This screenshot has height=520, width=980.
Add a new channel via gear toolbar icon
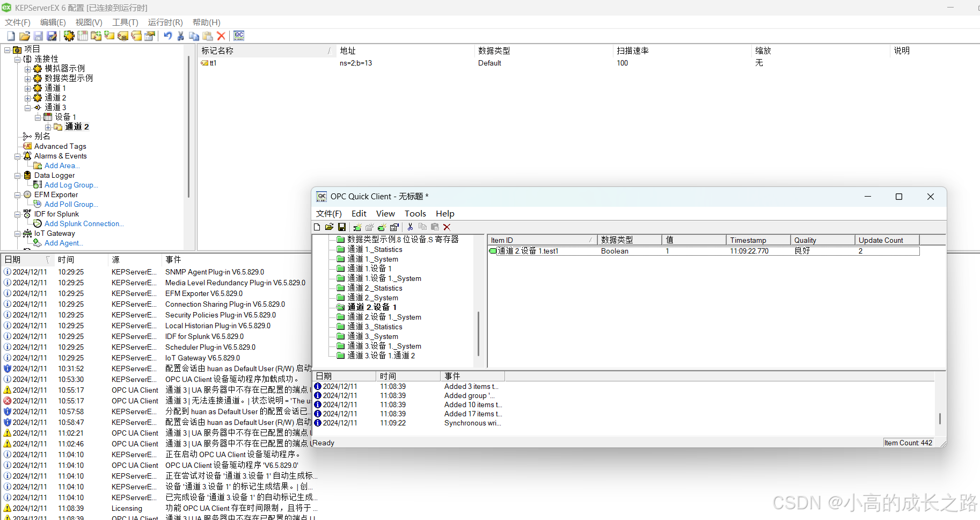pyautogui.click(x=69, y=36)
